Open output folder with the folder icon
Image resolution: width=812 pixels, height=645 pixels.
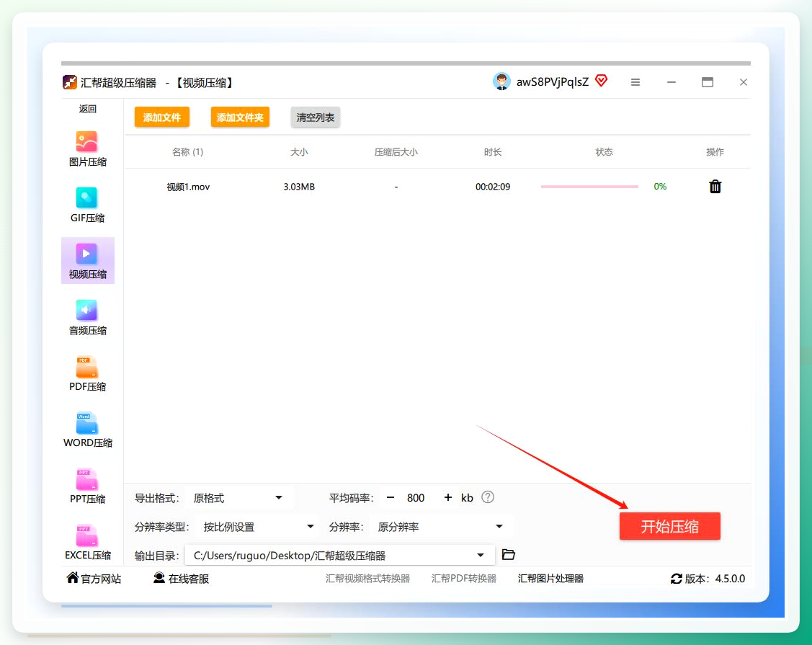[x=509, y=555]
